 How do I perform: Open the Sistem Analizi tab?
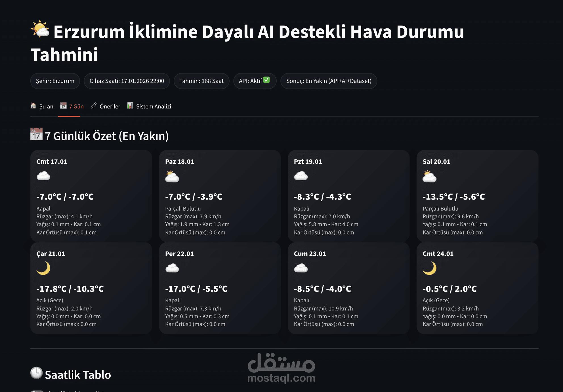149,106
